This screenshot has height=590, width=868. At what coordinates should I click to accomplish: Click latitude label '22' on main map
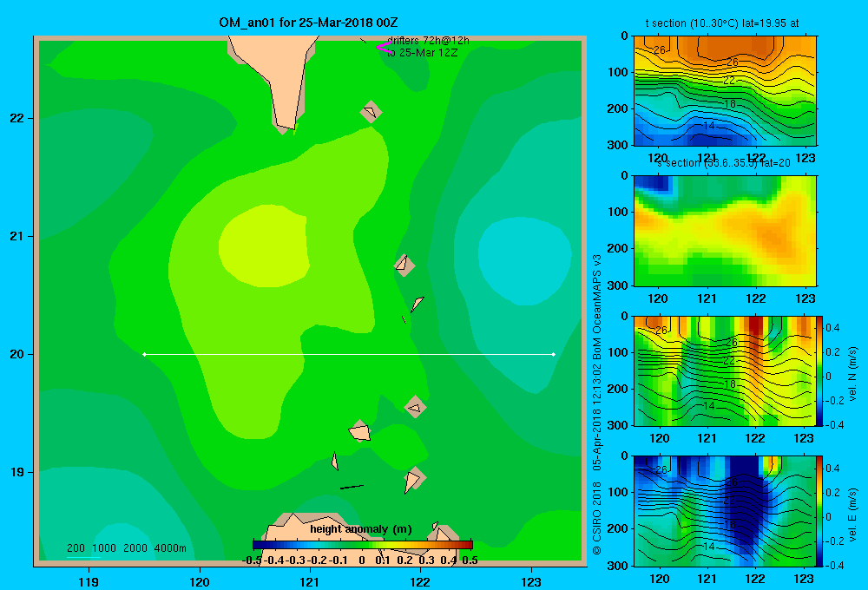pos(17,118)
